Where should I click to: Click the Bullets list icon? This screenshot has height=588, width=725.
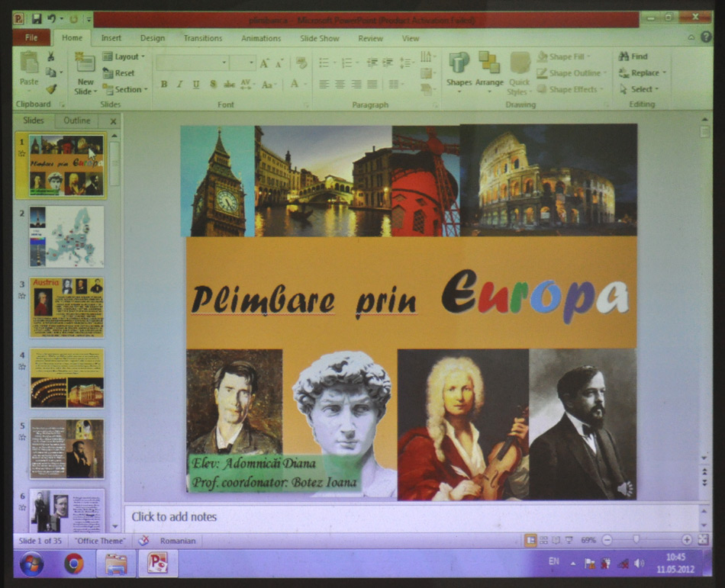tap(324, 63)
